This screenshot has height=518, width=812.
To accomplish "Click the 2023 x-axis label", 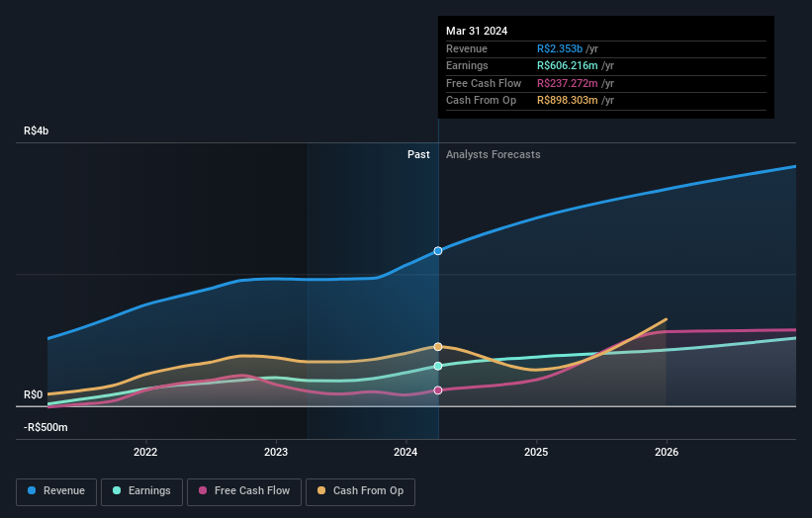I will pyautogui.click(x=276, y=452).
